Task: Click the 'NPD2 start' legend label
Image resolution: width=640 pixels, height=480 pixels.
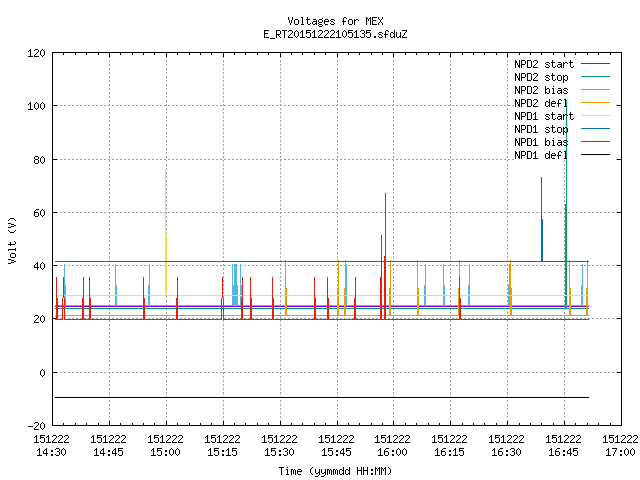Action: click(x=544, y=64)
